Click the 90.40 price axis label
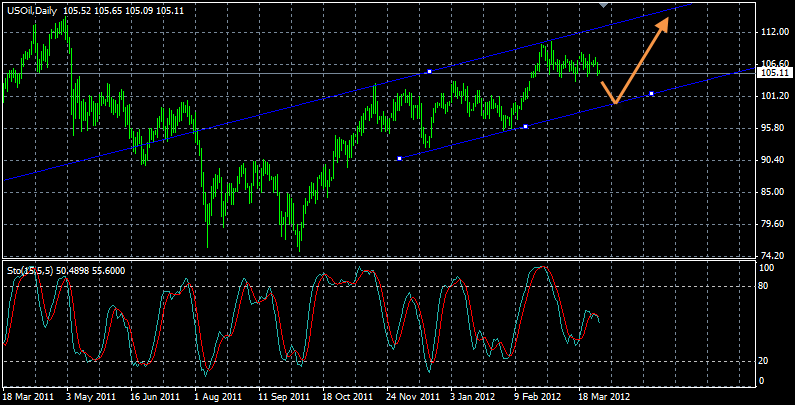 click(774, 160)
